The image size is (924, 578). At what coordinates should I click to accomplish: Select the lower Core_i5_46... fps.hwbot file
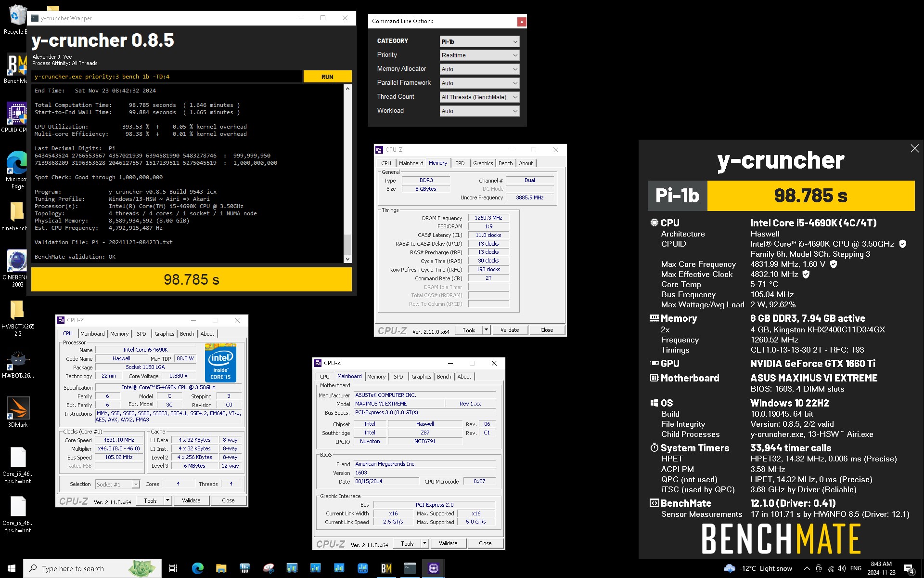tap(18, 514)
